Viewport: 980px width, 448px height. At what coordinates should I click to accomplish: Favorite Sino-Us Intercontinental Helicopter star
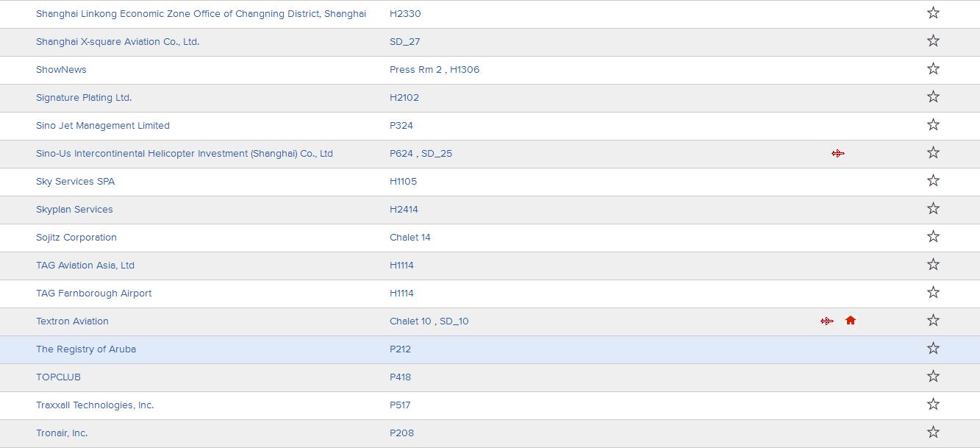coord(933,152)
